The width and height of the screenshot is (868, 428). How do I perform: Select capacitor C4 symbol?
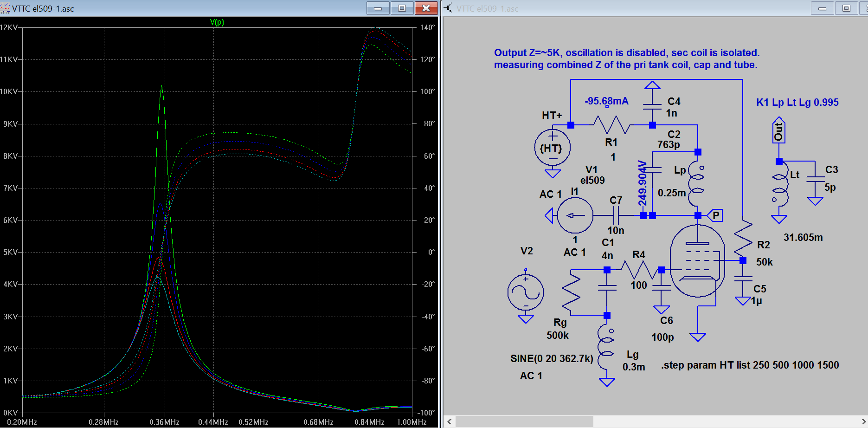click(652, 107)
